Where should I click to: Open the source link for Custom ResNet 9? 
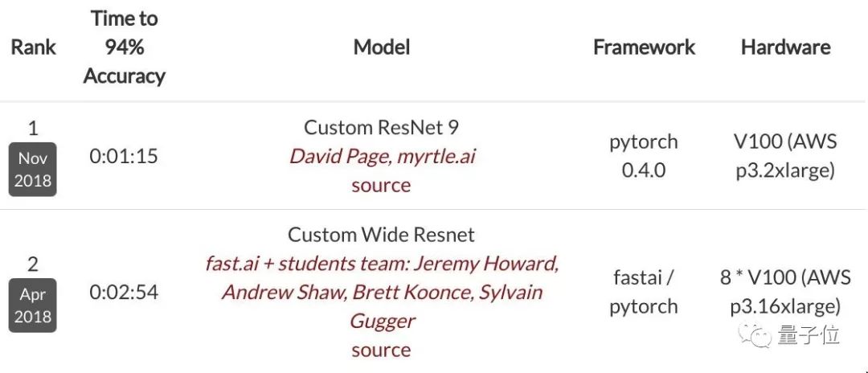[381, 185]
